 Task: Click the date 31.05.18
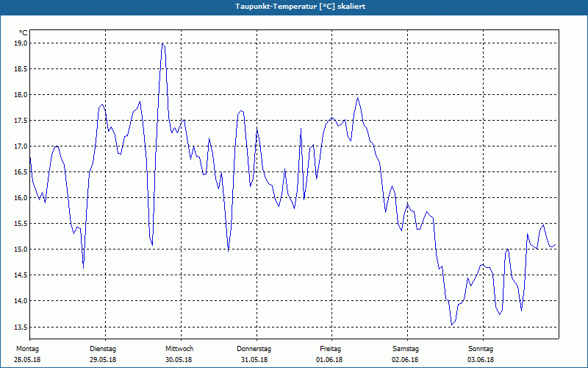click(x=254, y=360)
